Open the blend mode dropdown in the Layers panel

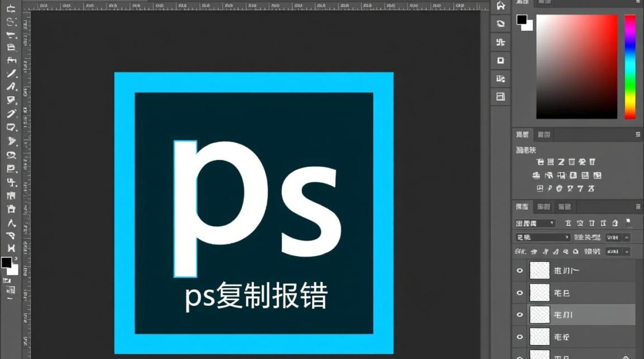tap(542, 237)
